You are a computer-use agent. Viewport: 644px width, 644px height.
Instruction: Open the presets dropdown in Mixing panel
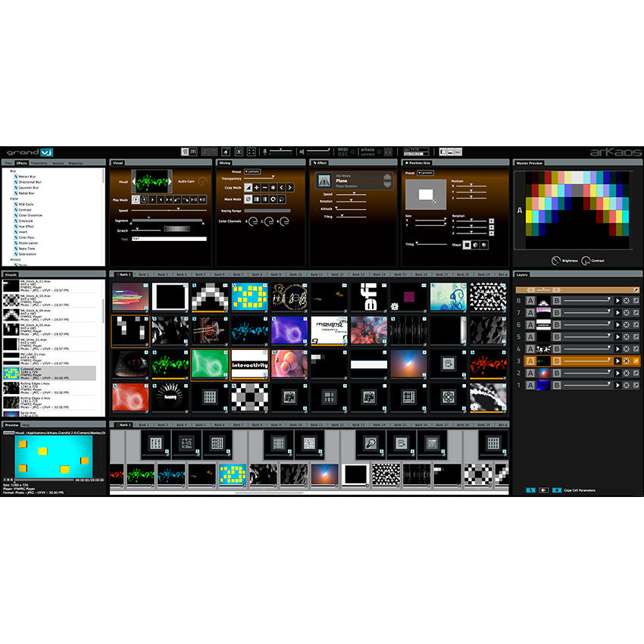252,171
